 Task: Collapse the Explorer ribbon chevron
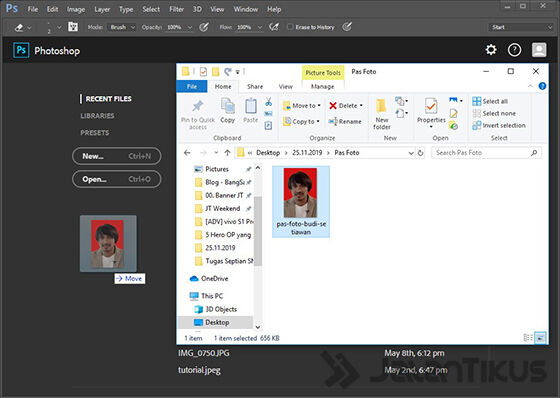[x=530, y=86]
